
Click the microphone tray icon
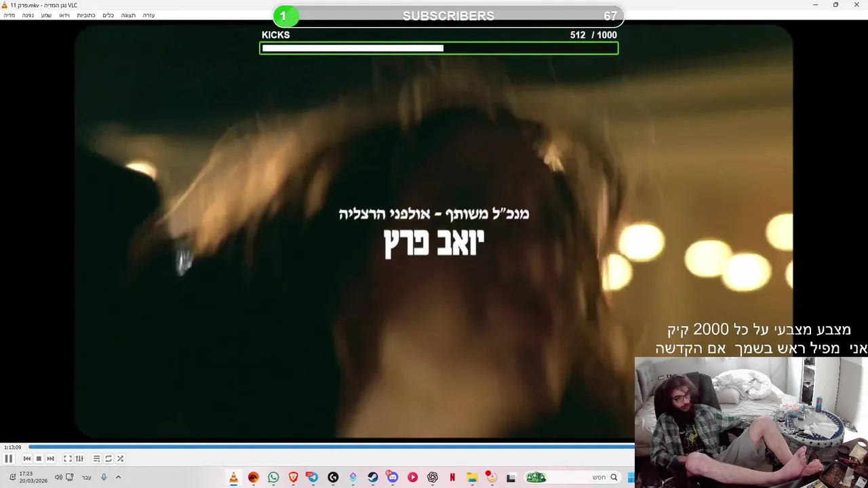click(x=104, y=477)
